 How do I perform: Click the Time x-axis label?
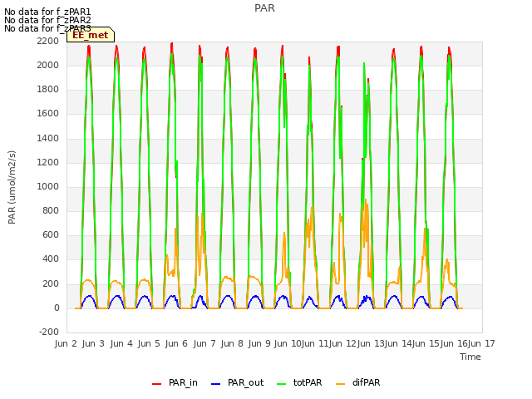click(470, 357)
